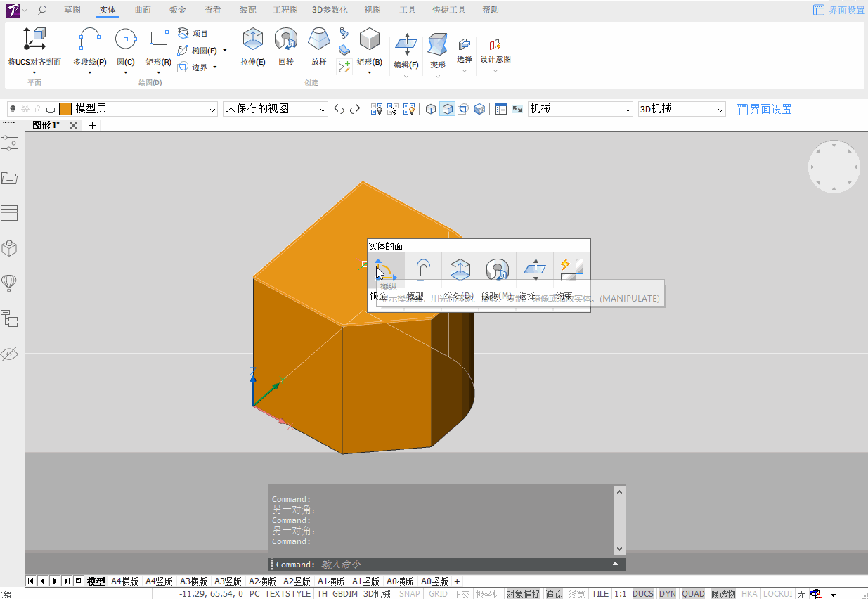Add a new layout with the plus button
Screen dimensions: 868x599
point(457,581)
